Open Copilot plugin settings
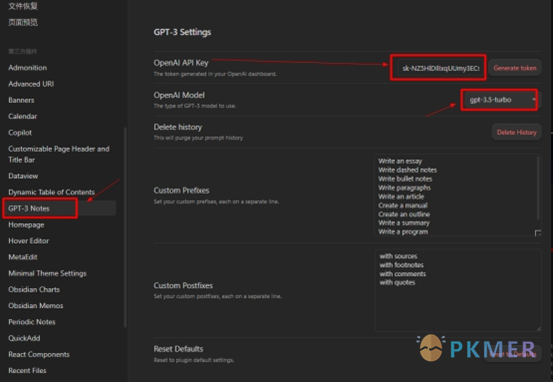This screenshot has width=553, height=382. tap(20, 133)
